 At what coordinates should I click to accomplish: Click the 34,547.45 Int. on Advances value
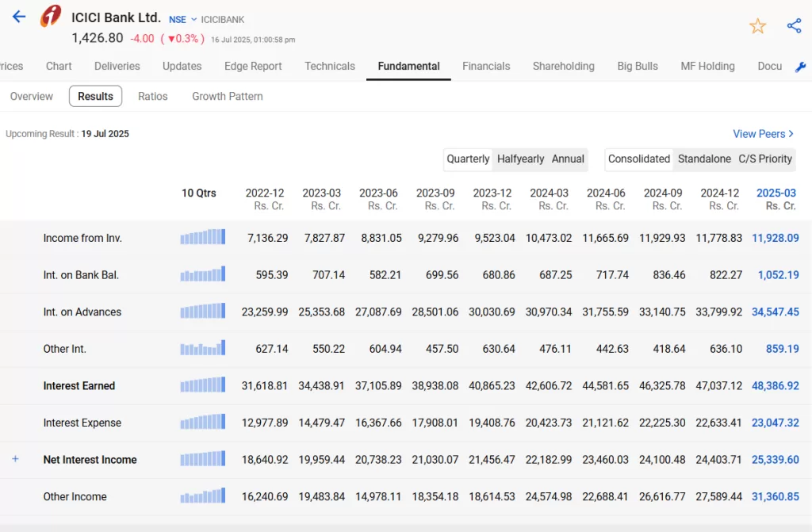776,312
